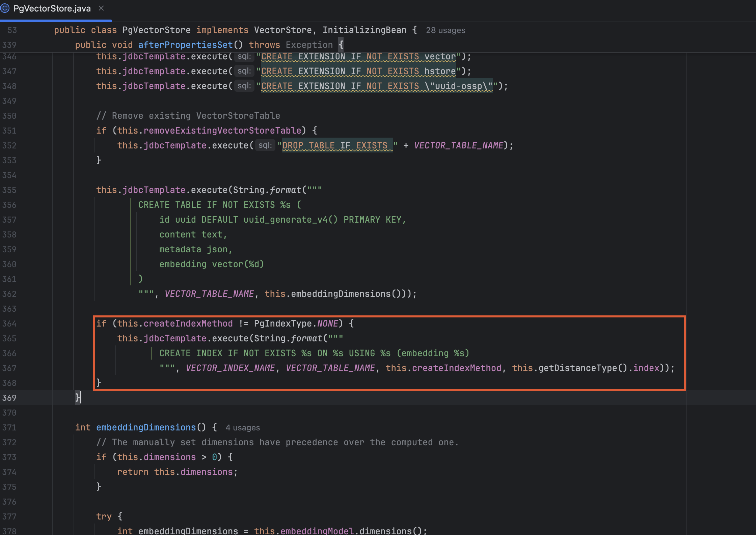The width and height of the screenshot is (756, 535).
Task: Click the 'id uuid DEFAULT uuid_generate_v4()' line
Action: [x=282, y=220]
